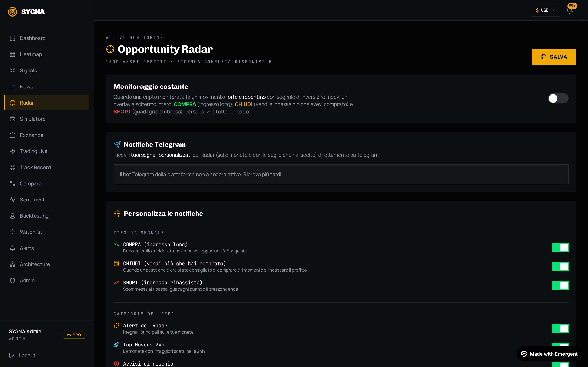
Task: Click the Telegram paper plane icon
Action: point(117,145)
